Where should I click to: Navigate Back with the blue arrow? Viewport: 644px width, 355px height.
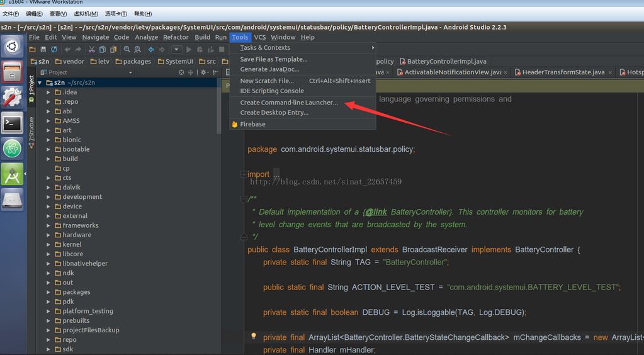[151, 49]
